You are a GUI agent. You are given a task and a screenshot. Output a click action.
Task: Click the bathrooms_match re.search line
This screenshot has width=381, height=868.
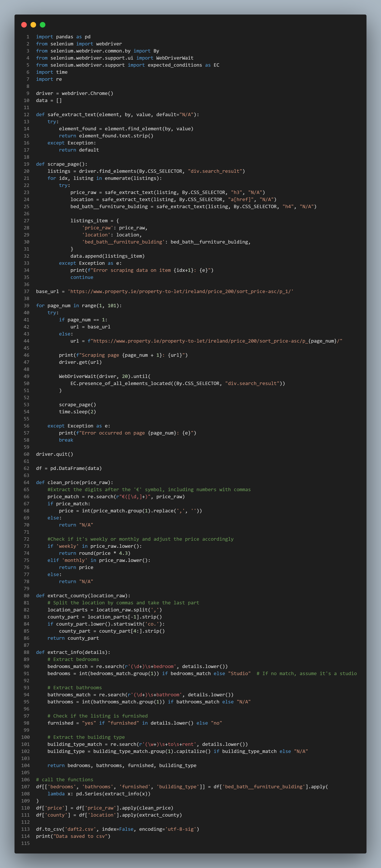(x=140, y=695)
